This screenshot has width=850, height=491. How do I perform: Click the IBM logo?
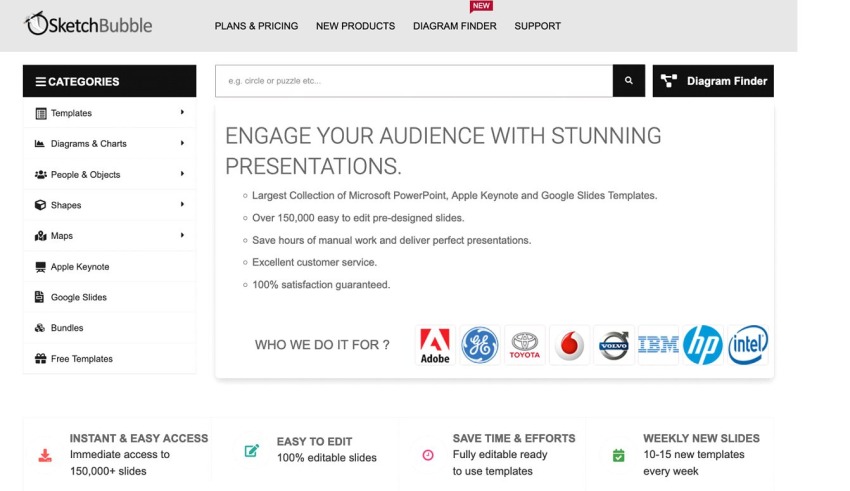pyautogui.click(x=658, y=345)
